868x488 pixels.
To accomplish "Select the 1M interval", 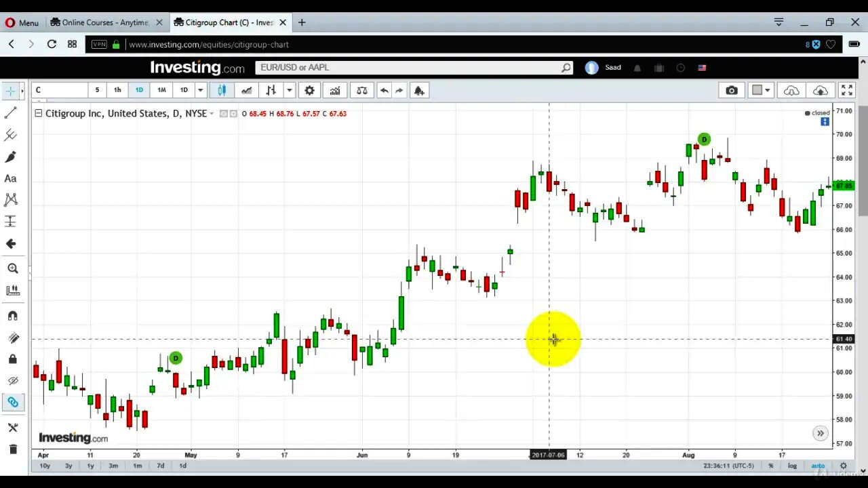I will tap(161, 90).
